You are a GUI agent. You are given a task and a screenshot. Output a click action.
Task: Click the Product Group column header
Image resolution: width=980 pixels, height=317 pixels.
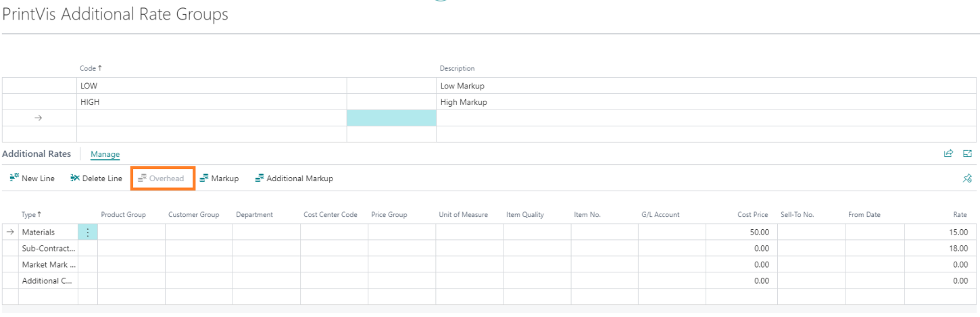[123, 215]
